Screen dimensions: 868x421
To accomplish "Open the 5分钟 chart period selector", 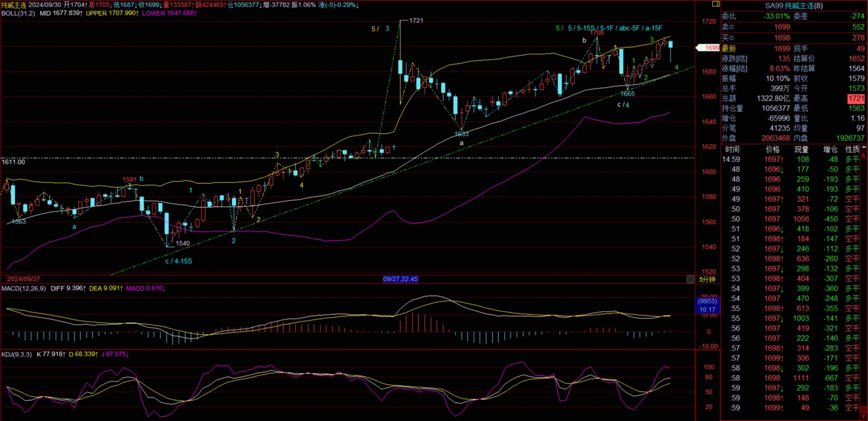I will (x=707, y=279).
